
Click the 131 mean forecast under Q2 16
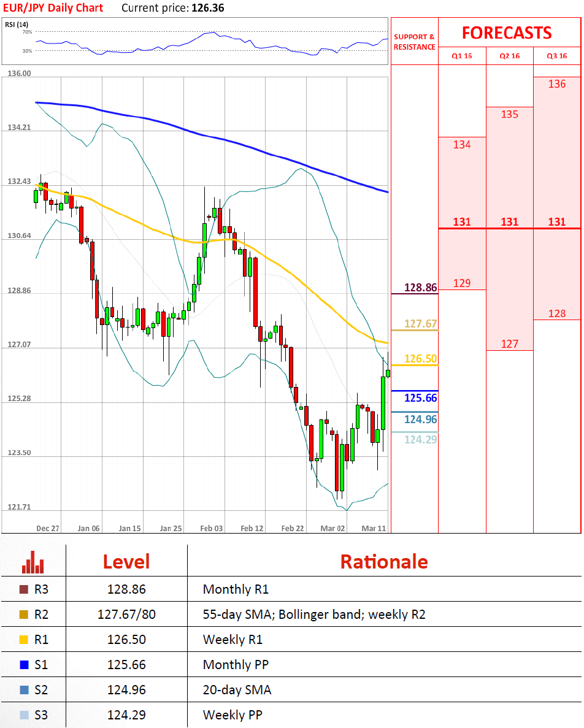pos(510,222)
